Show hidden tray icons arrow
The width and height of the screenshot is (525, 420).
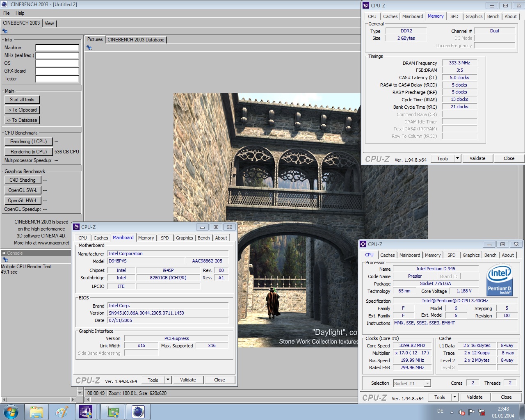click(452, 412)
